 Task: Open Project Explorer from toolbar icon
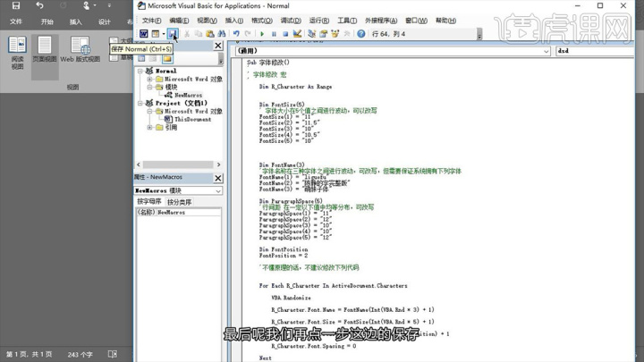312,34
